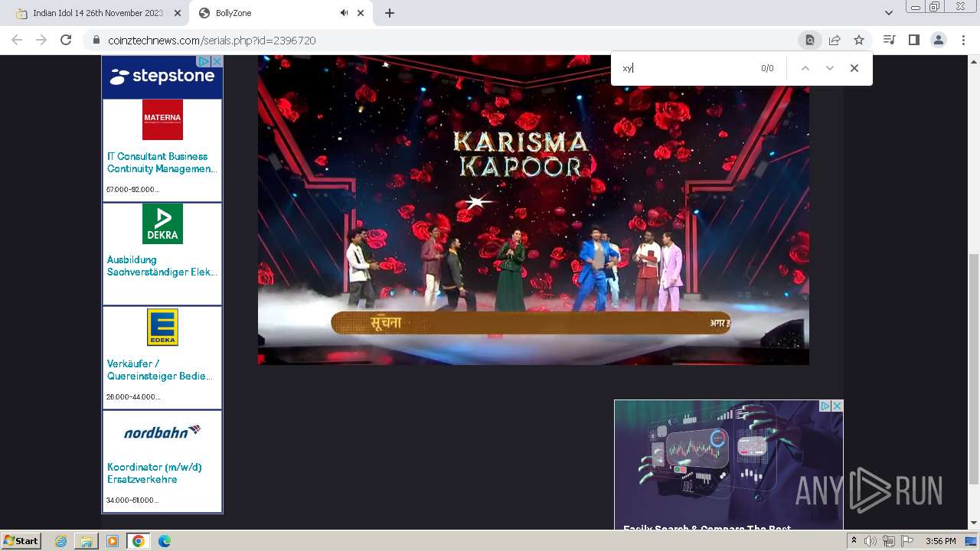980x551 pixels.
Task: Open the Chrome profile avatar
Action: pos(939,40)
